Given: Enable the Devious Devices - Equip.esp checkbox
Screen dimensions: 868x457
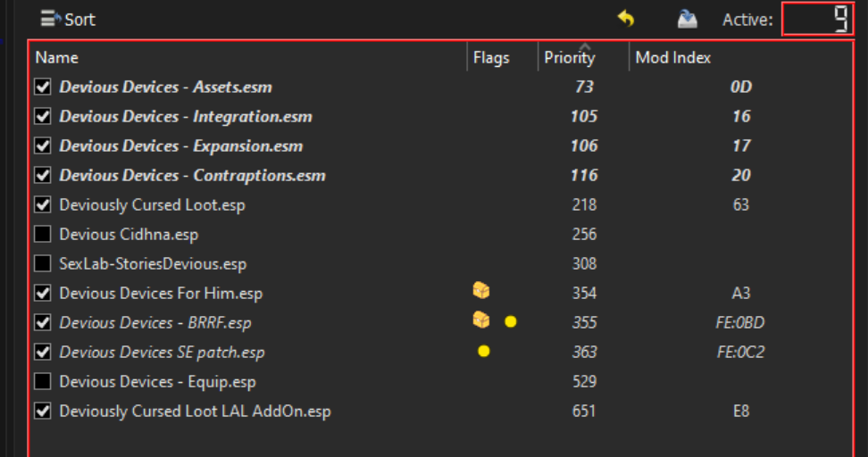Looking at the screenshot, I should (43, 381).
